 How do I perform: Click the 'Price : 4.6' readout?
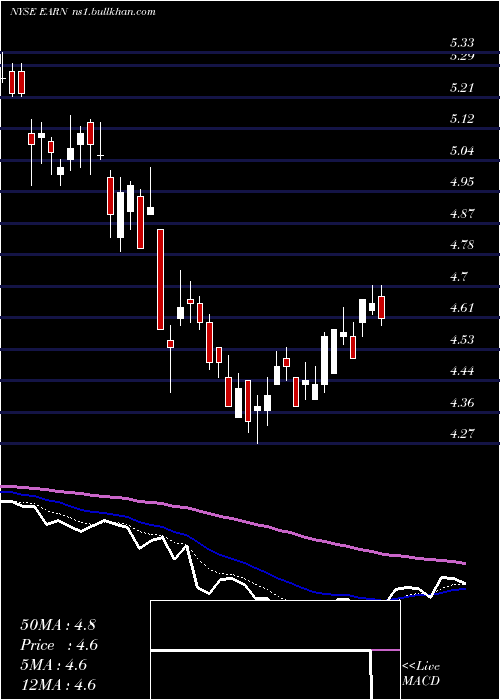(x=59, y=645)
